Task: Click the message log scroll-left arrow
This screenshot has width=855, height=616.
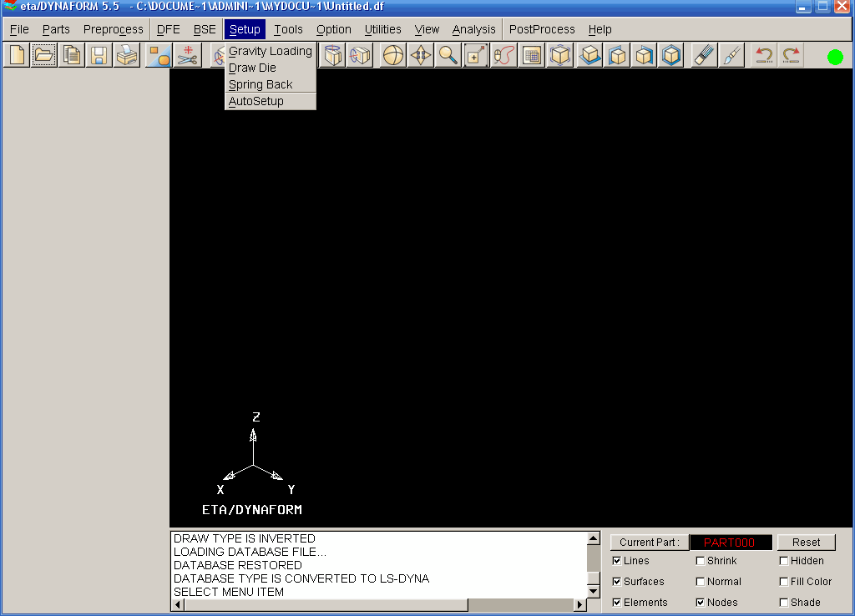Action: pyautogui.click(x=178, y=604)
